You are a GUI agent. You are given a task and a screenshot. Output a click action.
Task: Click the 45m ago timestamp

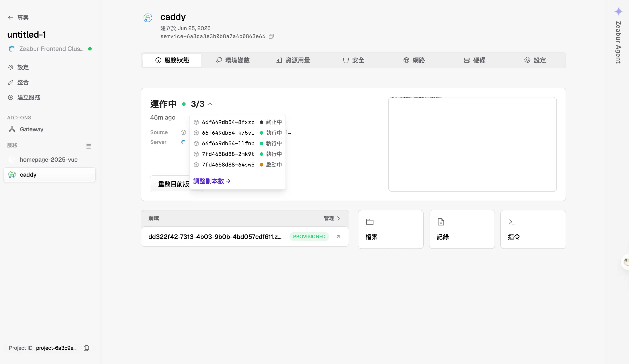tap(163, 118)
